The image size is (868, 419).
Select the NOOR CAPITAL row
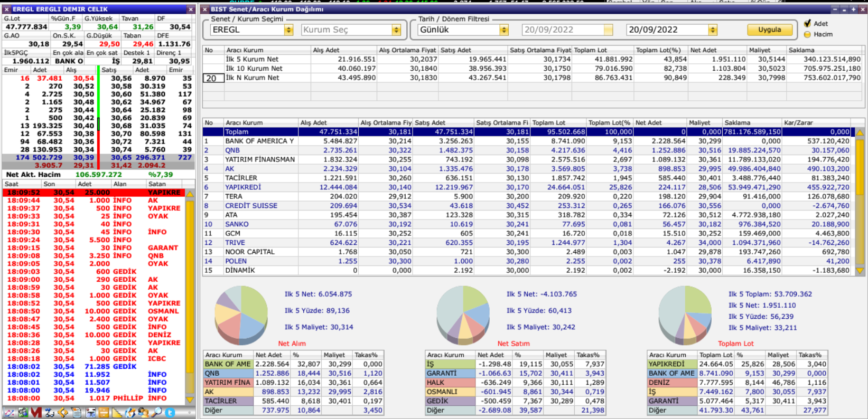[527, 252]
